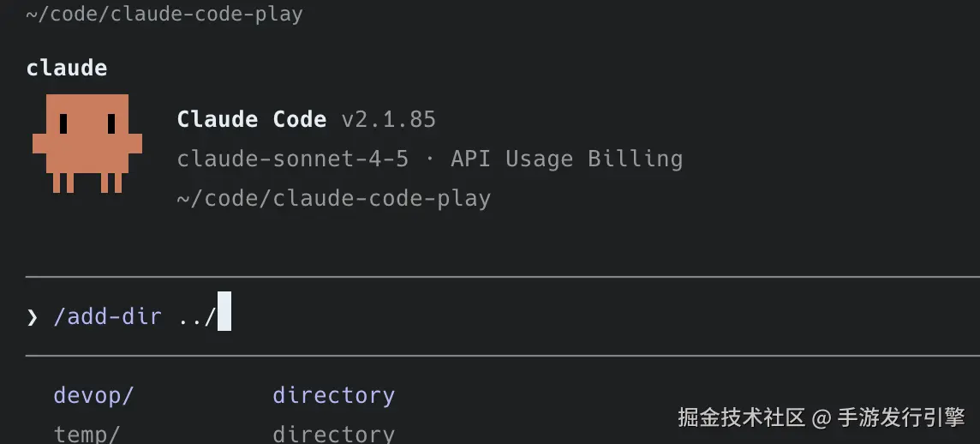
Task: Click the 掘金技术社区 watermark text
Action: tap(741, 417)
